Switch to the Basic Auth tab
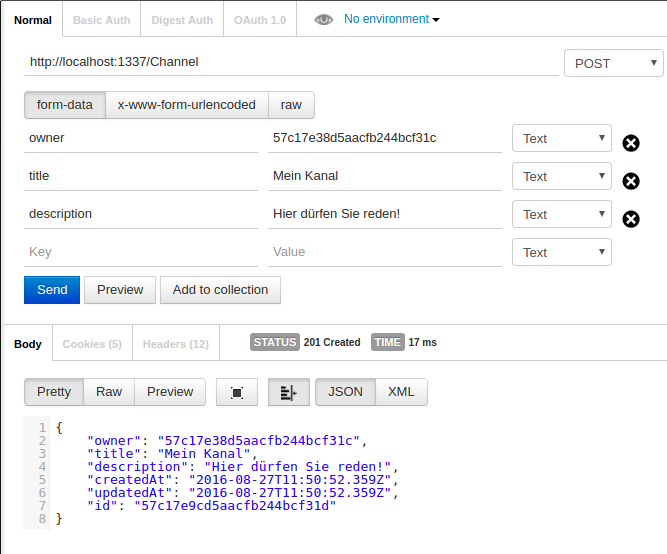The width and height of the screenshot is (667, 554). [x=101, y=20]
